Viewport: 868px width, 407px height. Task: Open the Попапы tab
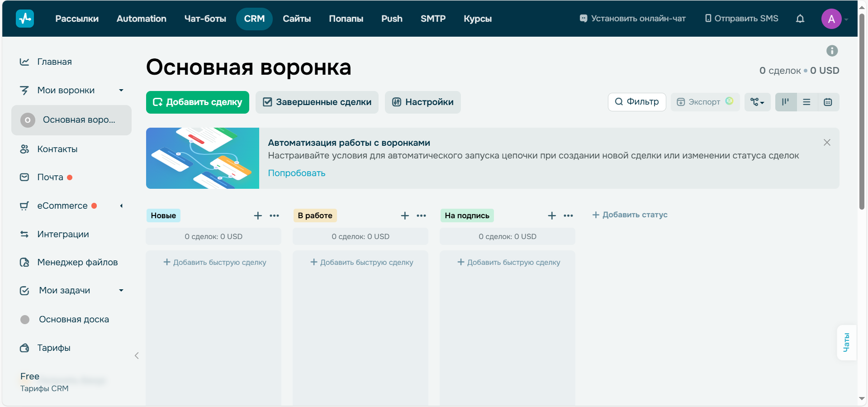coord(346,19)
